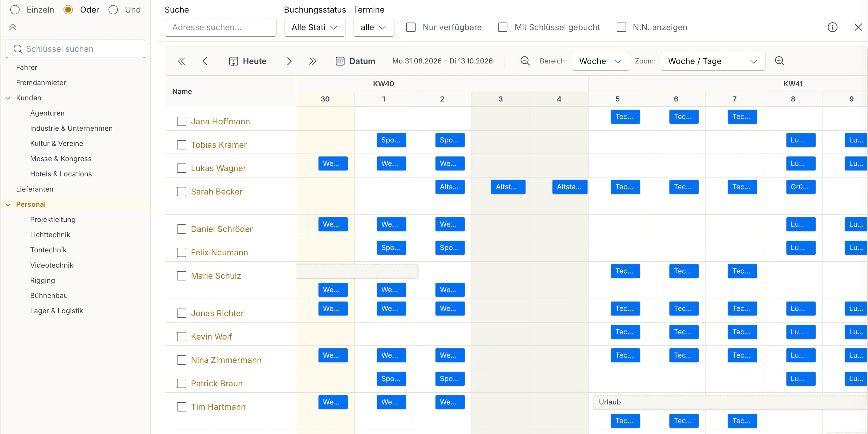Open Sarah Becker's Altsta... booking on day 4

(x=569, y=187)
